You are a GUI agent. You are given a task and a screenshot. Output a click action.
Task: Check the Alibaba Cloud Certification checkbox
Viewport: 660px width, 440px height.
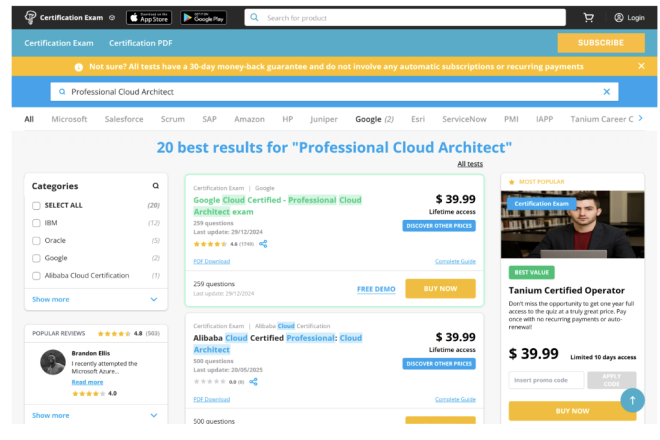(36, 276)
